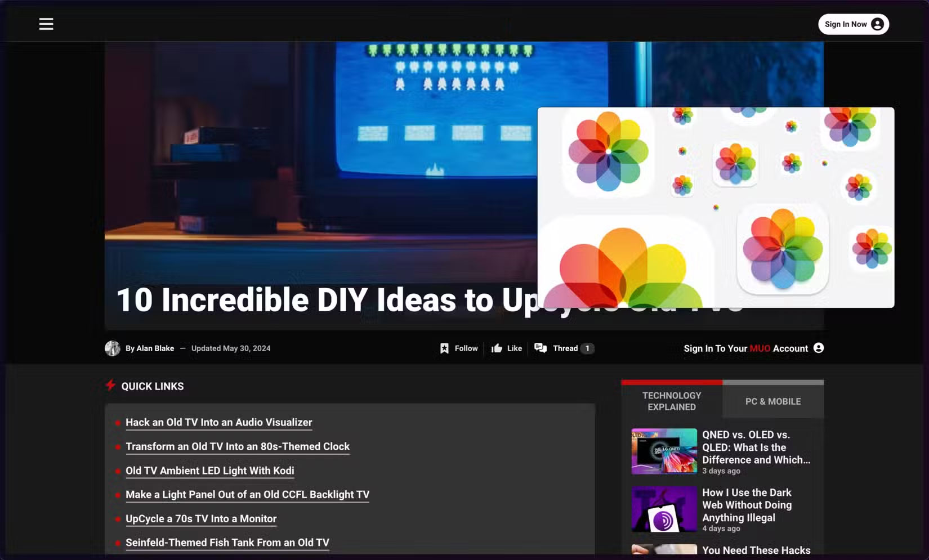This screenshot has height=560, width=929.
Task: Open the hamburger navigation menu
Action: [x=46, y=24]
